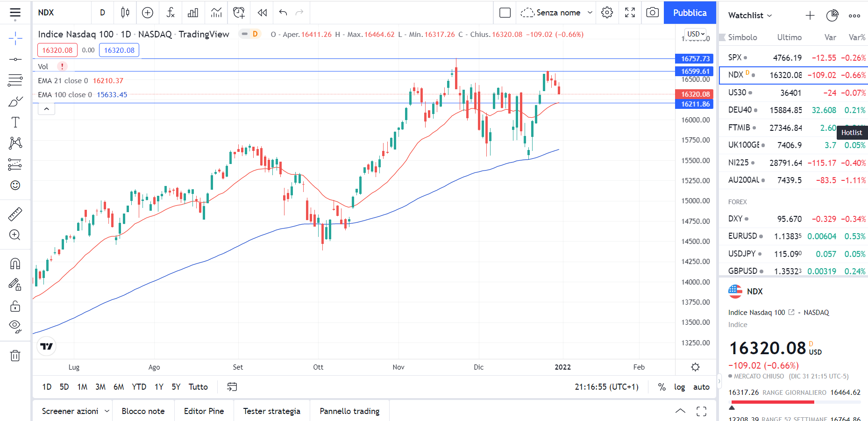Viewport: 868px width, 421px height.
Task: Toggle logarithmic scale
Action: coord(679,387)
